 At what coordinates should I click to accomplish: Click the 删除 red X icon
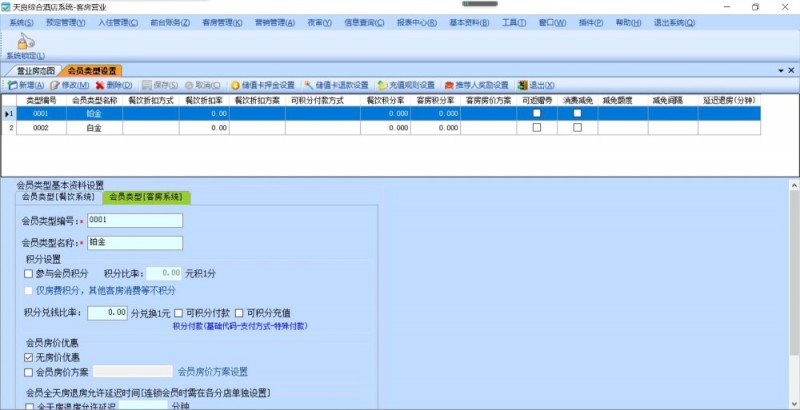[100, 85]
